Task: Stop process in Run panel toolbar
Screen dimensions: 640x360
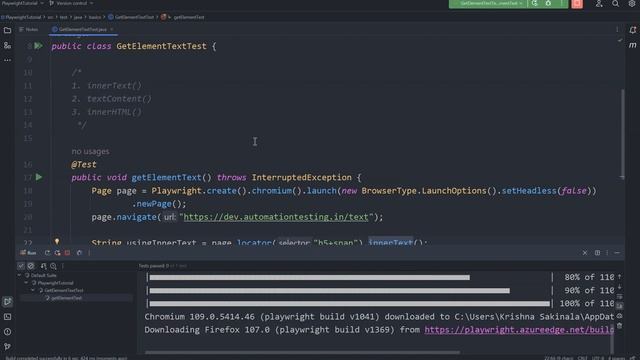Action: (67, 253)
